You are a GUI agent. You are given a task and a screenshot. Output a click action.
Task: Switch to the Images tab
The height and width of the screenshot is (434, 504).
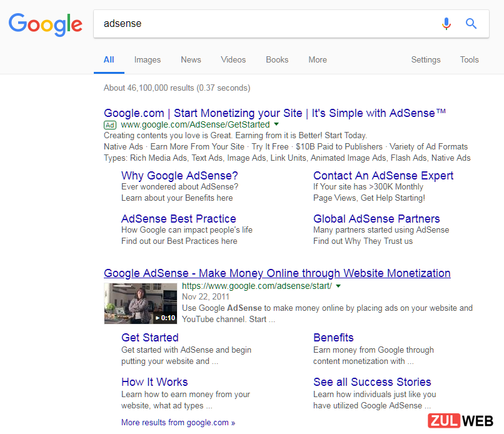click(x=147, y=60)
